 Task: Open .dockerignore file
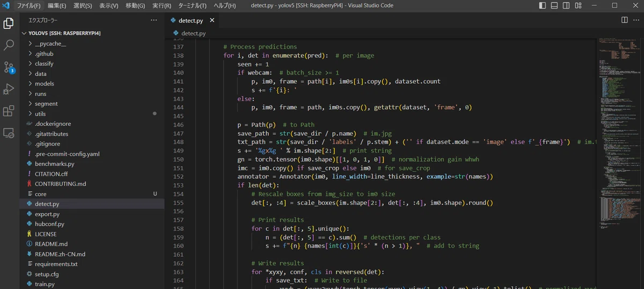(92, 124)
